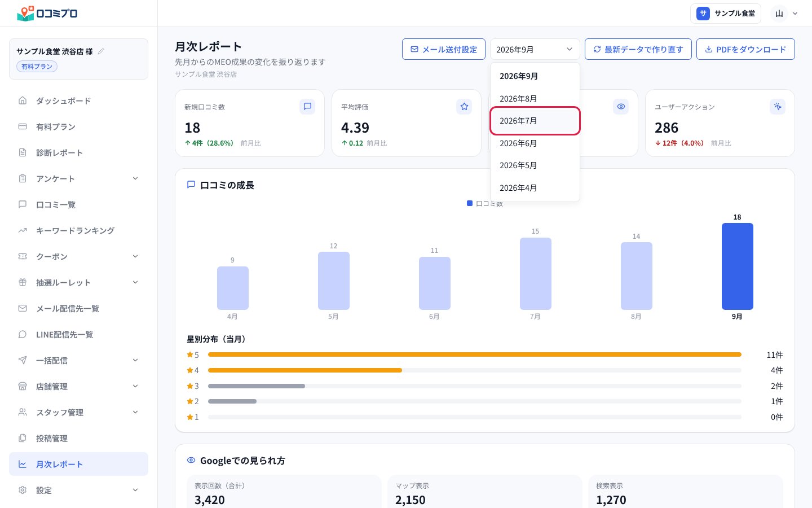Click the 有料プラン card icon in sidebar
This screenshot has height=508, width=812.
click(23, 126)
